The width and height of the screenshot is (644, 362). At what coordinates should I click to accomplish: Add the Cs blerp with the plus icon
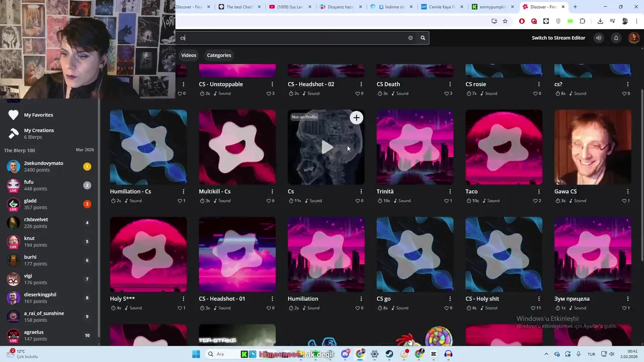click(x=356, y=118)
